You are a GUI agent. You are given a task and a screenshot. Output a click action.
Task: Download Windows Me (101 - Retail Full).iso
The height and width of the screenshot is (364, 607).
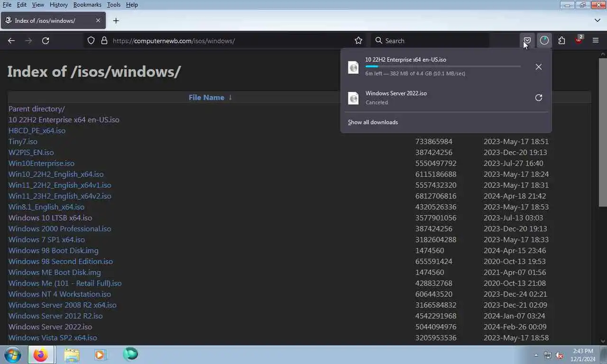(x=65, y=283)
